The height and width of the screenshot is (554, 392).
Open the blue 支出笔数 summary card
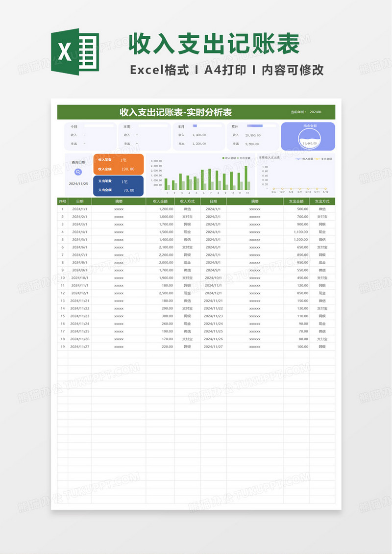pyautogui.click(x=119, y=186)
